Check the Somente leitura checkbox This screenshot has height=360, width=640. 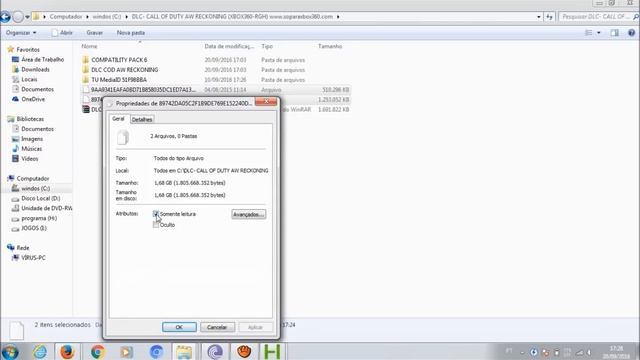[156, 214]
